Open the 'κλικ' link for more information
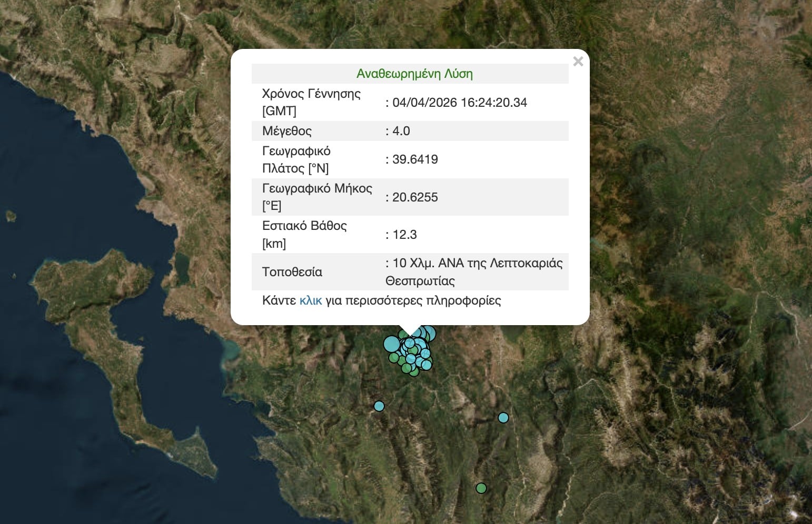 [311, 300]
